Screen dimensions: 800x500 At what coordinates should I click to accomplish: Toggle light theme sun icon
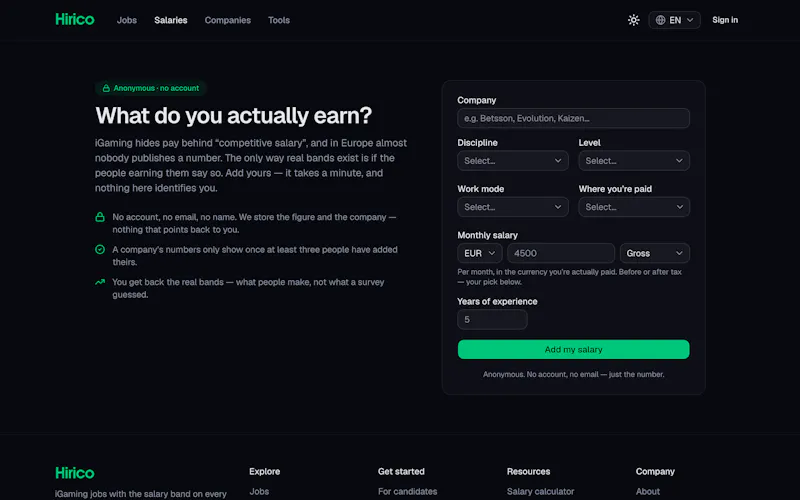(633, 20)
